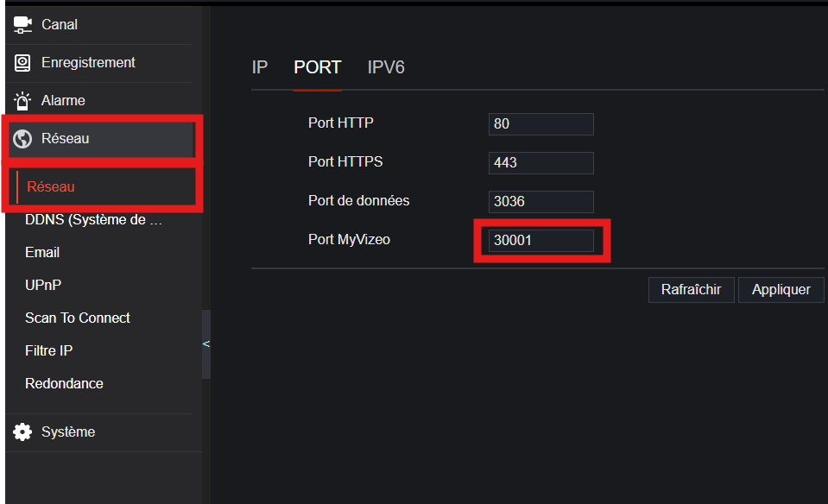Viewport: 828px width, 504px height.
Task: Switch to the IP tab
Action: [260, 67]
